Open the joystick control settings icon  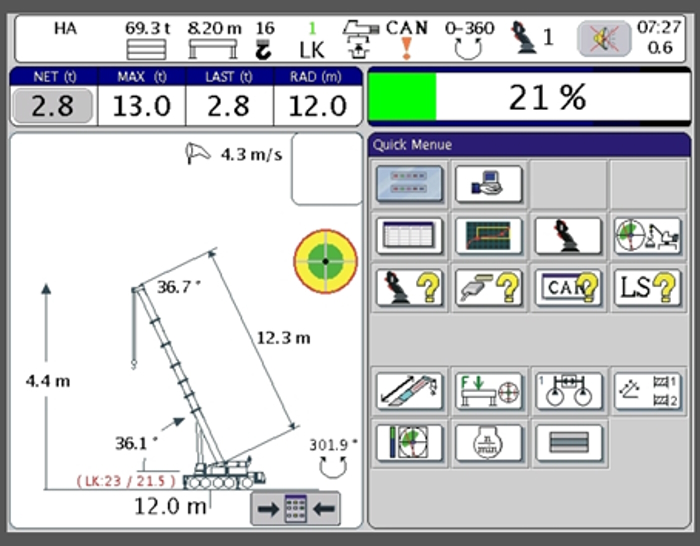pos(568,235)
